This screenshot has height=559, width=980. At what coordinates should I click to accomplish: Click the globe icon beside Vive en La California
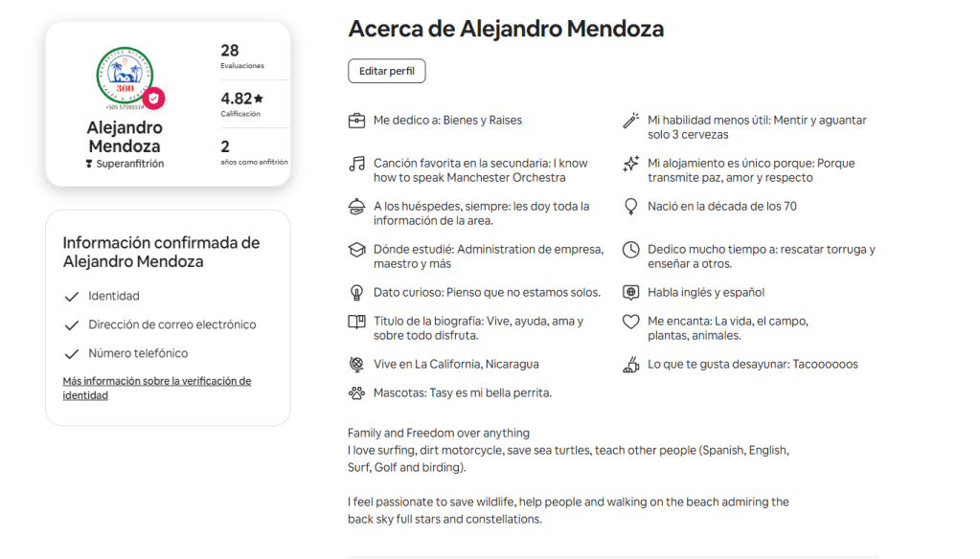(356, 364)
